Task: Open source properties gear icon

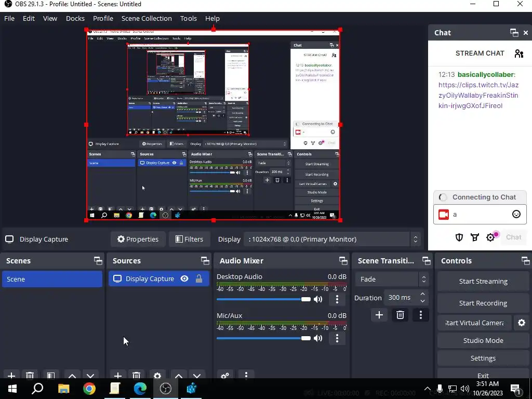Action: click(x=157, y=376)
